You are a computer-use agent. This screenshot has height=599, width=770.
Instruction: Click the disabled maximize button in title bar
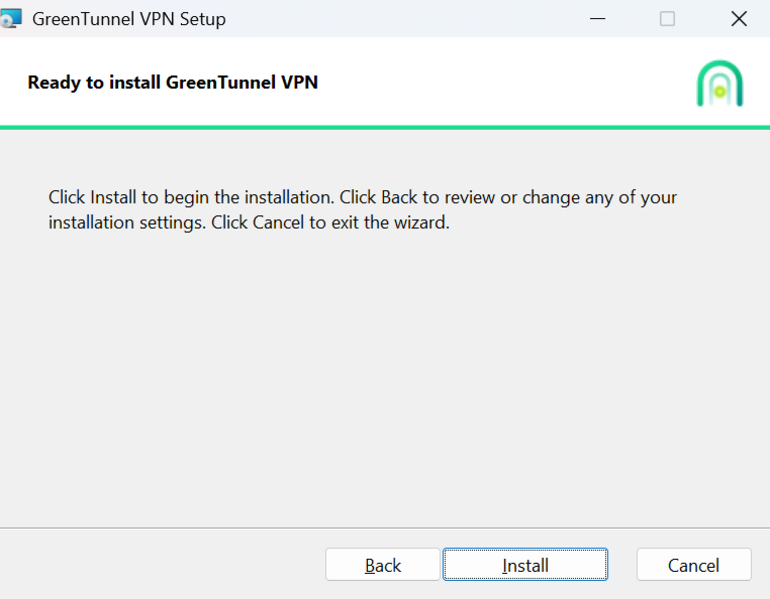point(667,19)
